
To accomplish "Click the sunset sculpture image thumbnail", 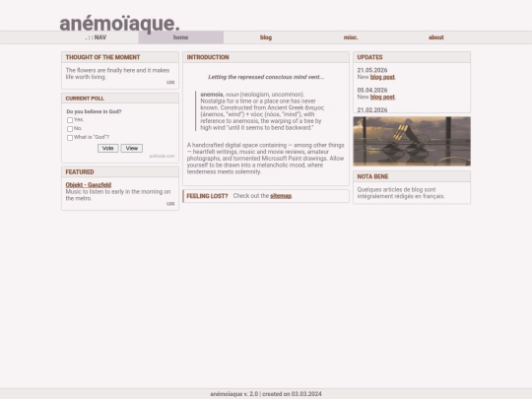I will (412, 141).
